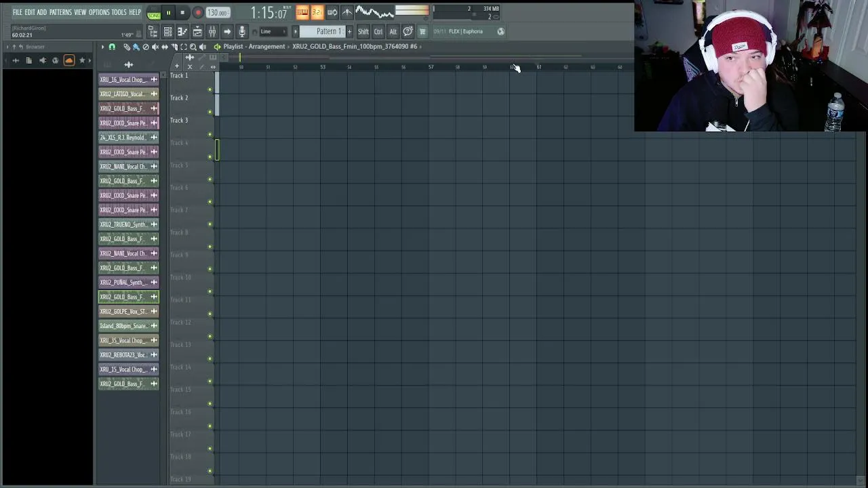Select the Mute tool in playlist
The image size is (868, 488).
[155, 47]
